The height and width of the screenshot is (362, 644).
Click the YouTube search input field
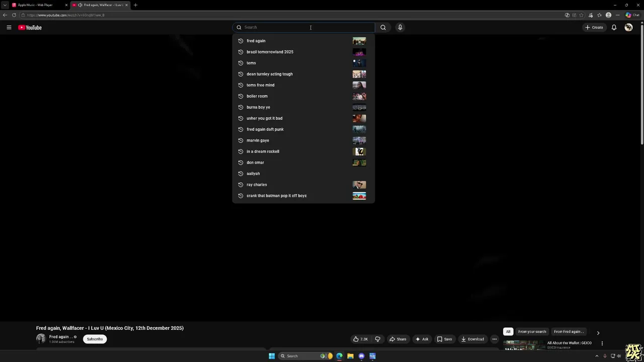(303, 28)
